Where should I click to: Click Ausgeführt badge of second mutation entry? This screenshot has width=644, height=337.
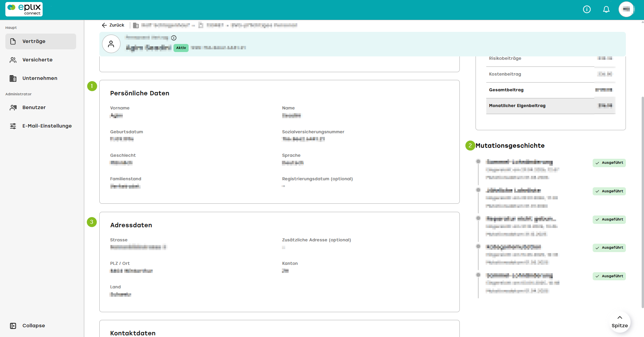click(609, 191)
